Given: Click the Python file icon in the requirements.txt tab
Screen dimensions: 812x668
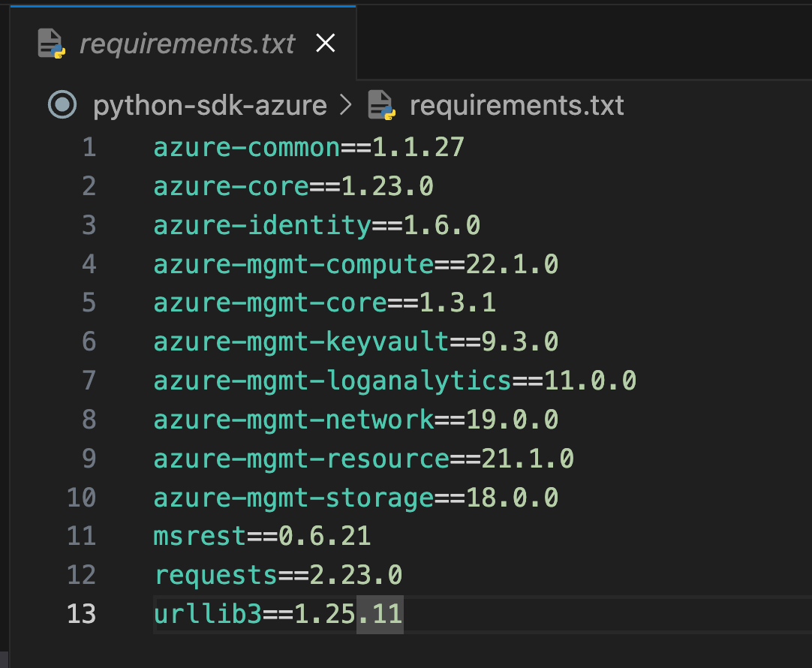Looking at the screenshot, I should coord(52,44).
